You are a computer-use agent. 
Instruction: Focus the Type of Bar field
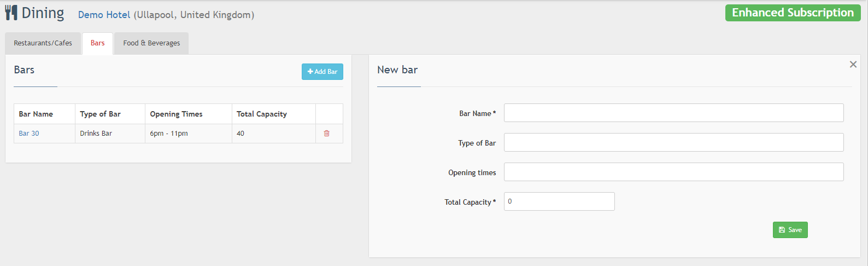tap(674, 143)
